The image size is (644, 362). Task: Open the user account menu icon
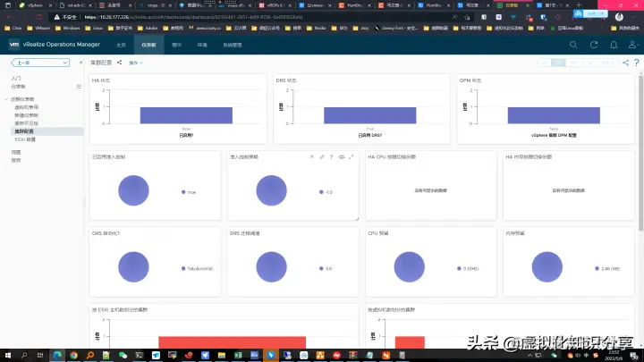pyautogui.click(x=633, y=45)
